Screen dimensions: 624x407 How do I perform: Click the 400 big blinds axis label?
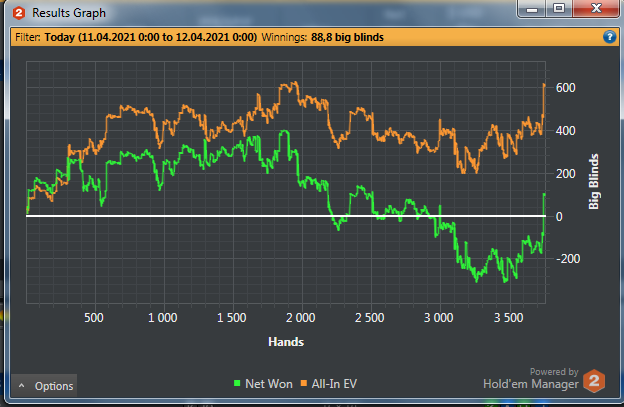tap(566, 130)
